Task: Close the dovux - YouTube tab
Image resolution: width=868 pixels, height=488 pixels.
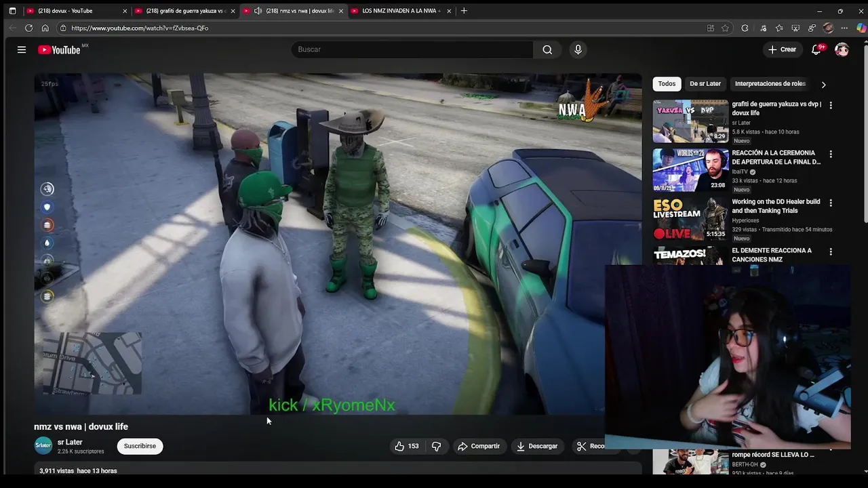Action: point(124,11)
